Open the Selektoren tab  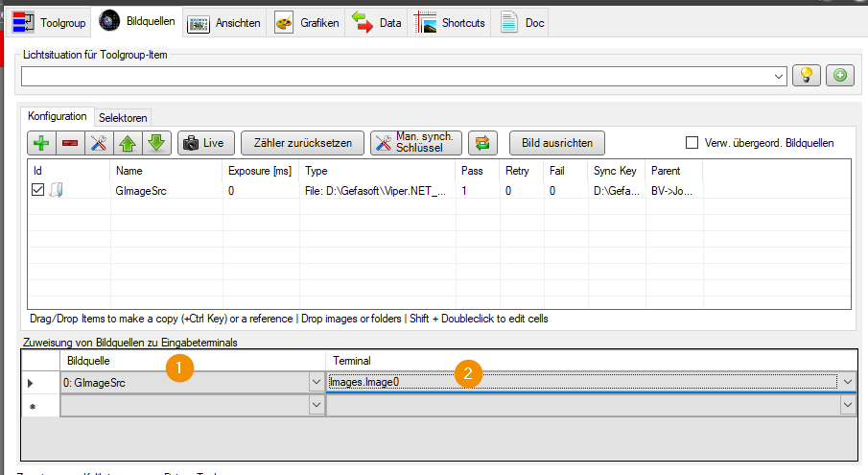click(x=123, y=118)
